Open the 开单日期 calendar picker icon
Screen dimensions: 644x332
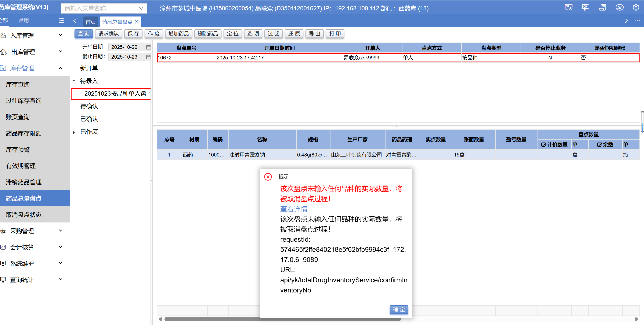click(148, 47)
